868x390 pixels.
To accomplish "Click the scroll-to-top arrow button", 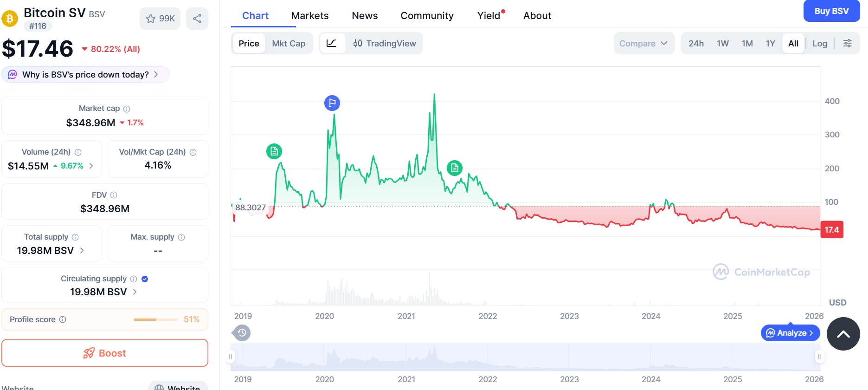I will [843, 334].
